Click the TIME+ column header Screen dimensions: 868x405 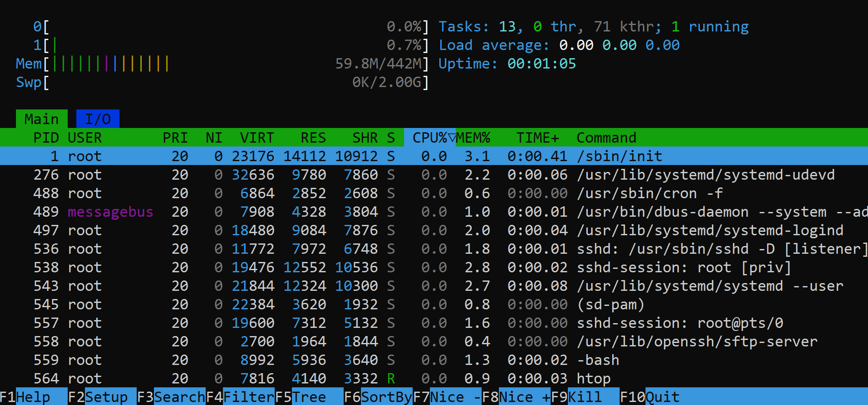(537, 137)
